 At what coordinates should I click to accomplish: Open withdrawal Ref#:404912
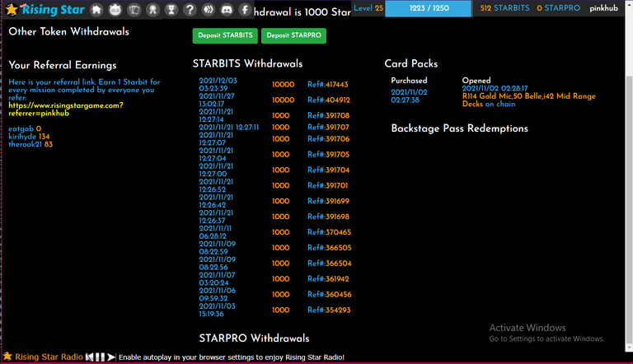coord(329,100)
